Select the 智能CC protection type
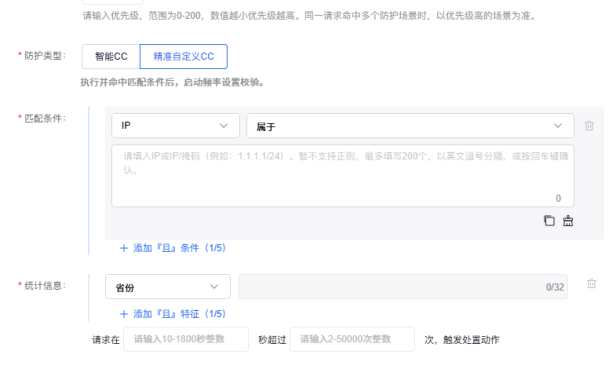This screenshot has height=380, width=616. 111,57
